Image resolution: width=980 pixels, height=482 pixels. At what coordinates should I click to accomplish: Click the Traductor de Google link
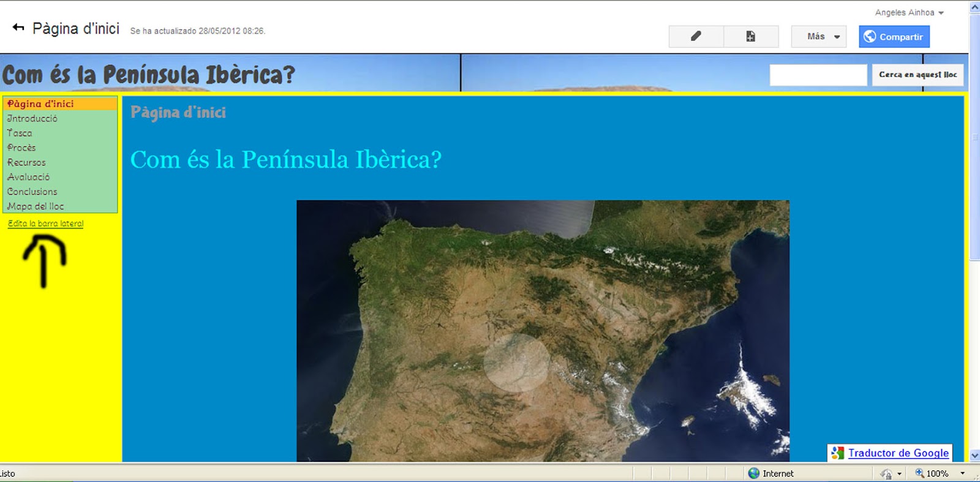[898, 453]
